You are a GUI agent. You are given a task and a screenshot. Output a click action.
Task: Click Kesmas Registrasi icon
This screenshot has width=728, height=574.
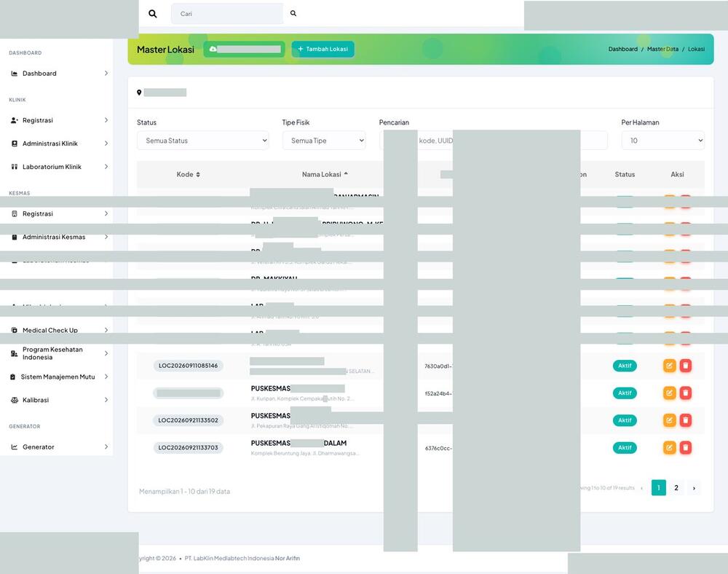15,213
